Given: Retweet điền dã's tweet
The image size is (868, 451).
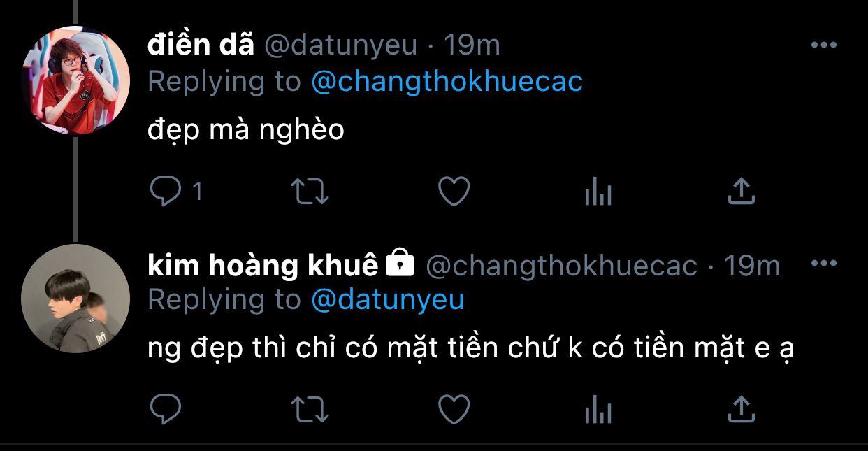Looking at the screenshot, I should [310, 191].
